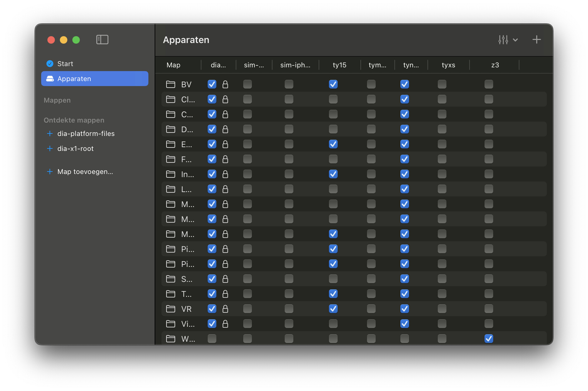This screenshot has width=588, height=391.
Task: Click the plus icon to add device
Action: click(x=537, y=40)
